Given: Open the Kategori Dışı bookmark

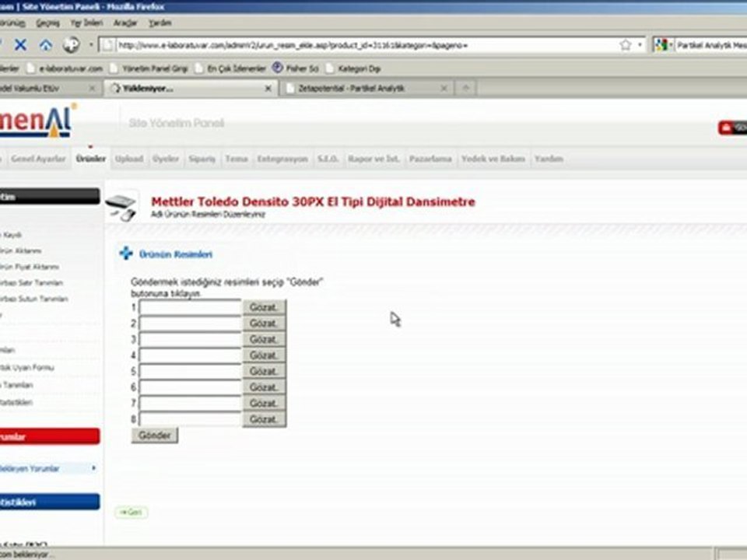Looking at the screenshot, I should [x=353, y=68].
